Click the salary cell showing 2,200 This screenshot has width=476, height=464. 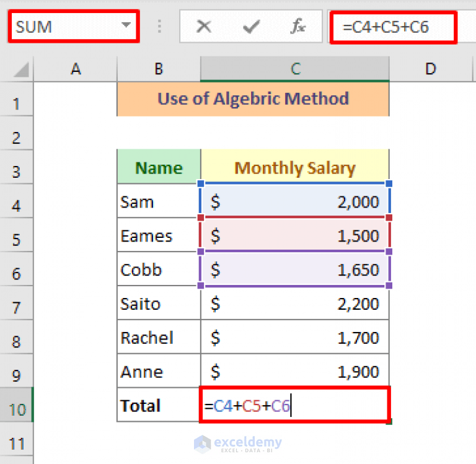[x=295, y=303]
